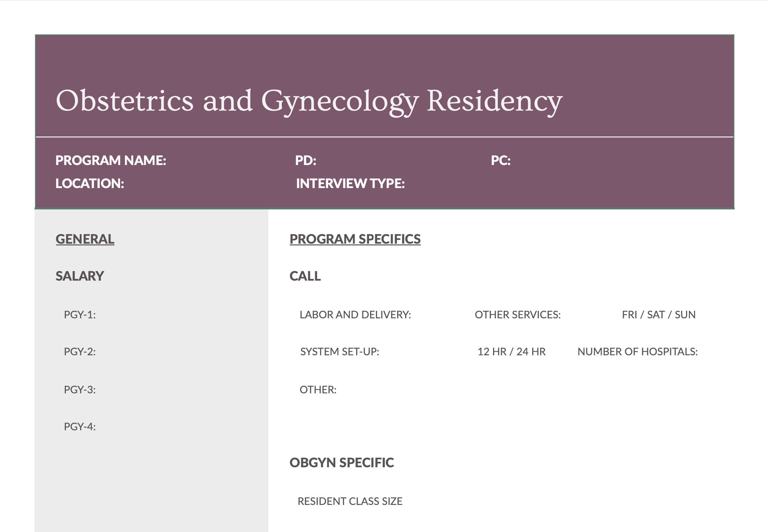
Task: Click the PD field in the header
Action: pos(306,160)
